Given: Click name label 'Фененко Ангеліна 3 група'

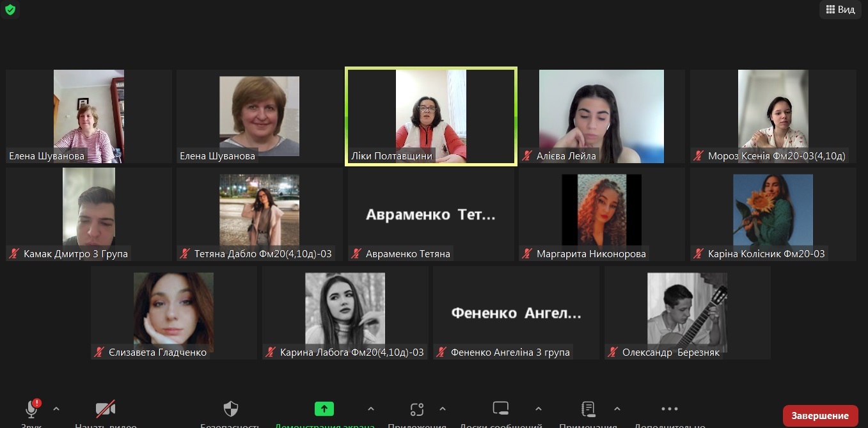Looking at the screenshot, I should [x=510, y=353].
